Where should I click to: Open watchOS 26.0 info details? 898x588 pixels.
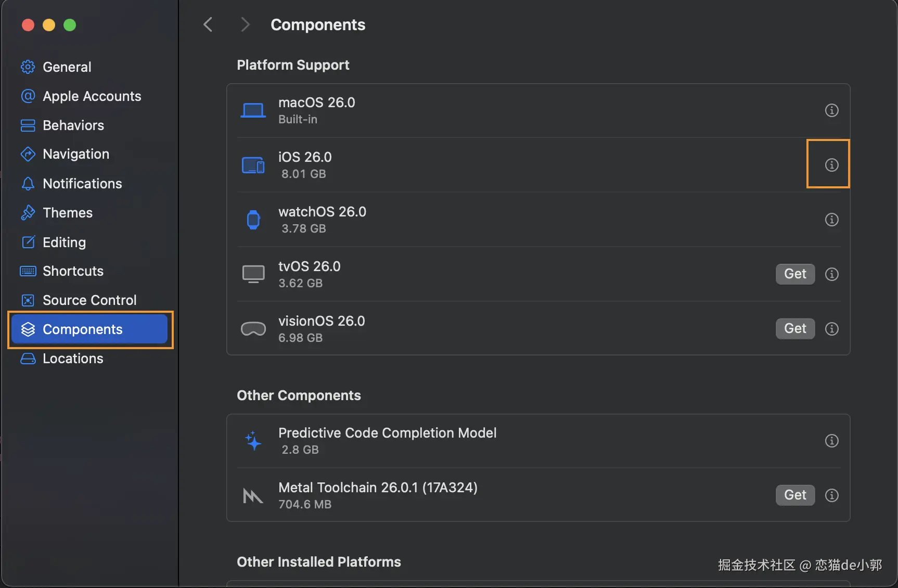831,220
